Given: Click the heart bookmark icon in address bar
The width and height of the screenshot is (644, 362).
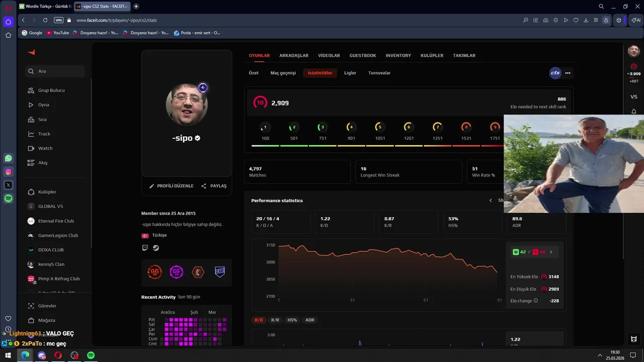Looking at the screenshot, I should tap(576, 20).
